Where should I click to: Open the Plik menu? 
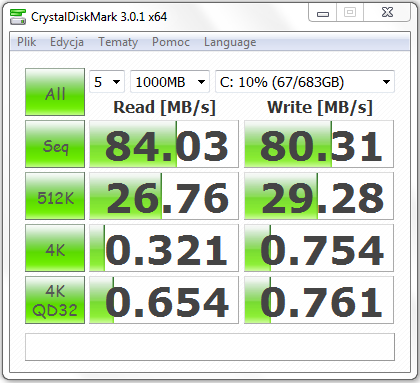click(27, 42)
